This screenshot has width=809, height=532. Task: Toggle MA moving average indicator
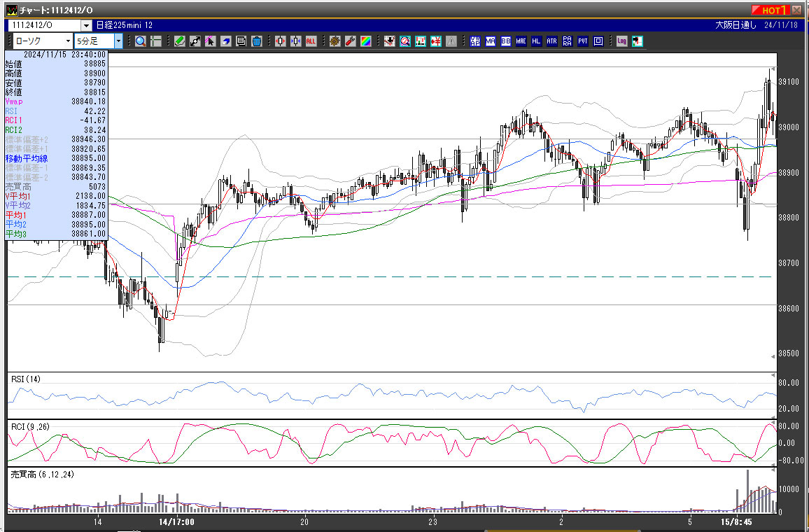490,41
